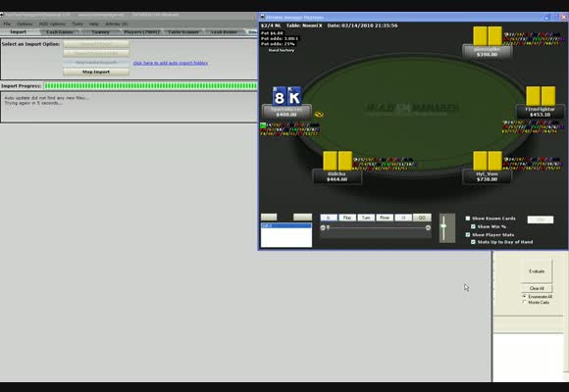The image size is (569, 392).
Task: Enable Show Known Cards checkbox
Action: pos(468,219)
